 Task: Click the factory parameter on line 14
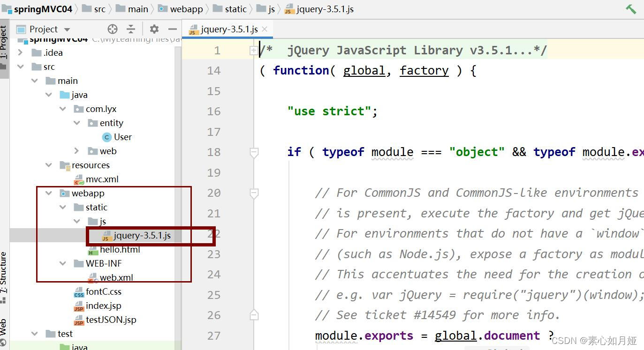[x=424, y=70]
